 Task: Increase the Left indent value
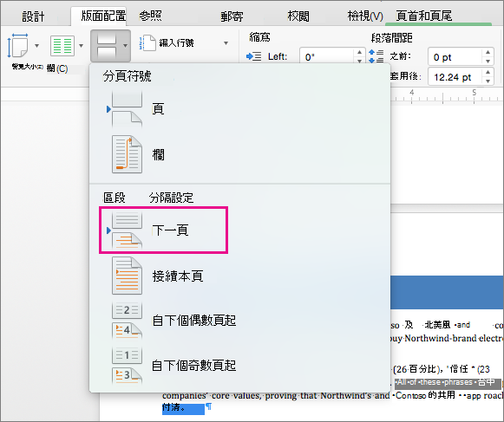coord(359,52)
